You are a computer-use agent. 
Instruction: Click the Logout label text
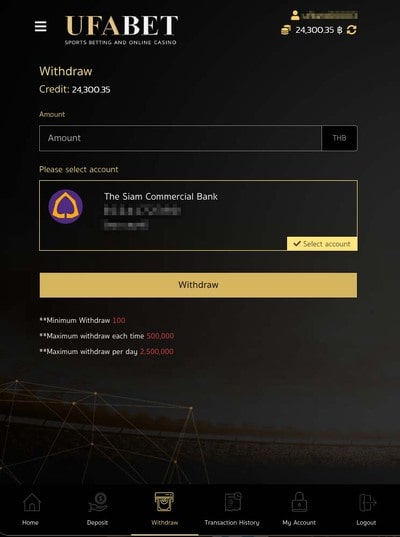pos(366,523)
